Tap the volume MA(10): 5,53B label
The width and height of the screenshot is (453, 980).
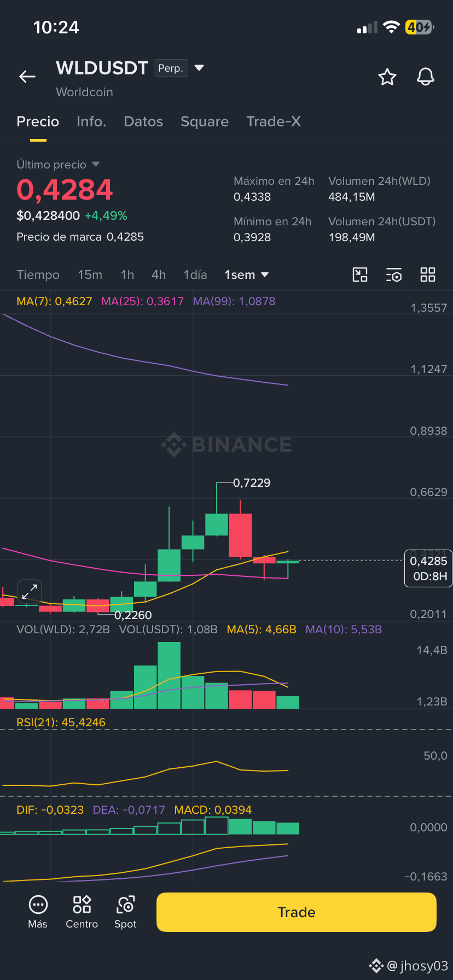click(344, 629)
